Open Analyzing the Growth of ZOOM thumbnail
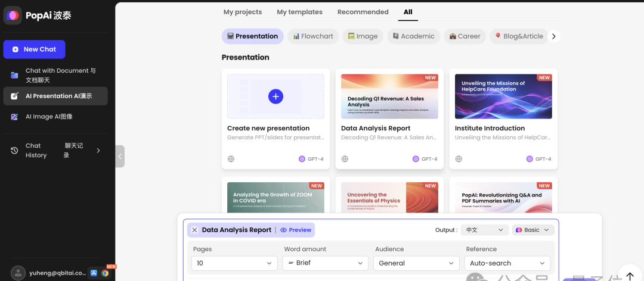The width and height of the screenshot is (644, 281). (x=275, y=197)
